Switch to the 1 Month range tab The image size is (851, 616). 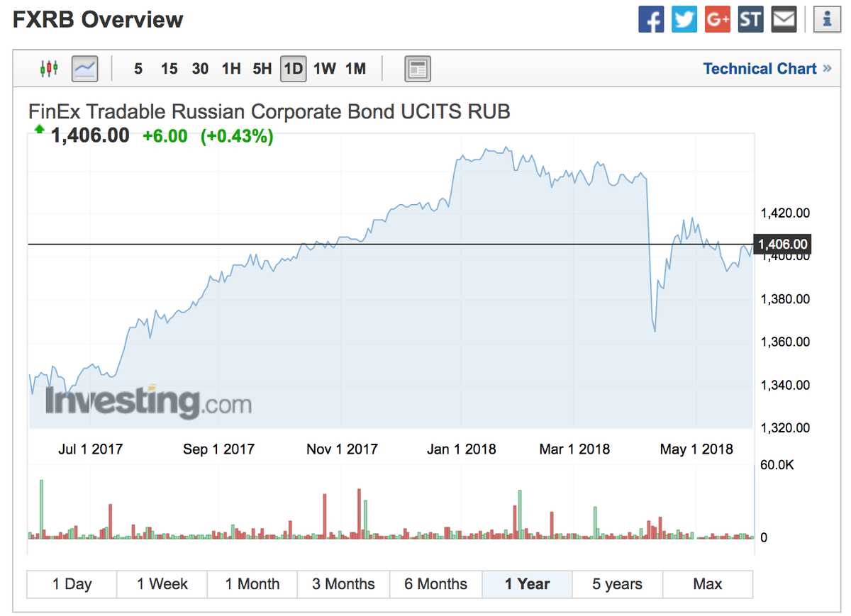tap(252, 583)
